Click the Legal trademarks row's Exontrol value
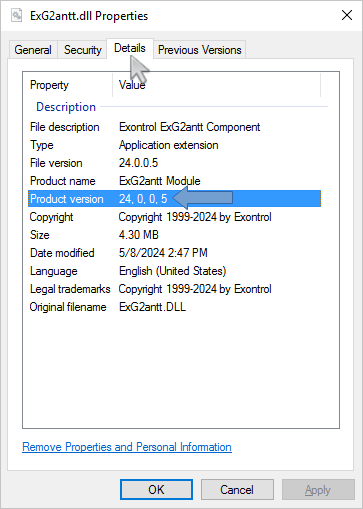Image resolution: width=363 pixels, height=509 pixels. point(195,289)
